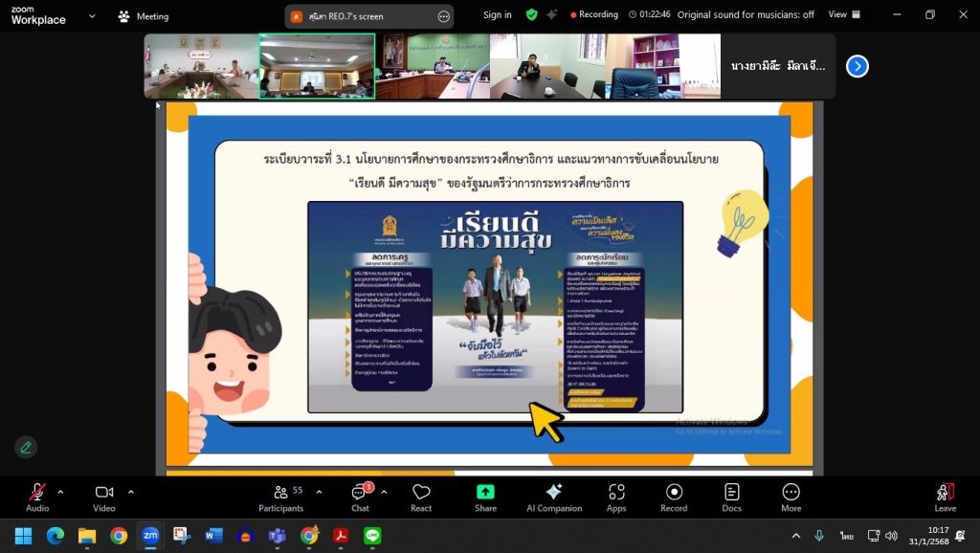Open the clock showing 10:17
This screenshot has width=980, height=553.
pos(929,536)
